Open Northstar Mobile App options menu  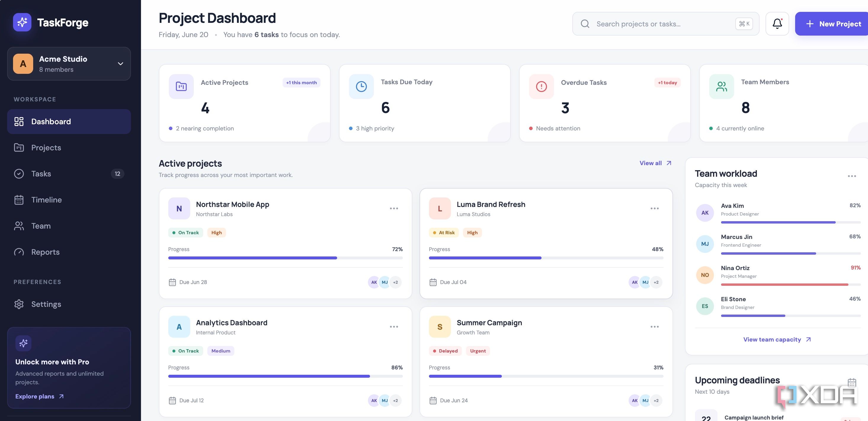click(x=394, y=208)
